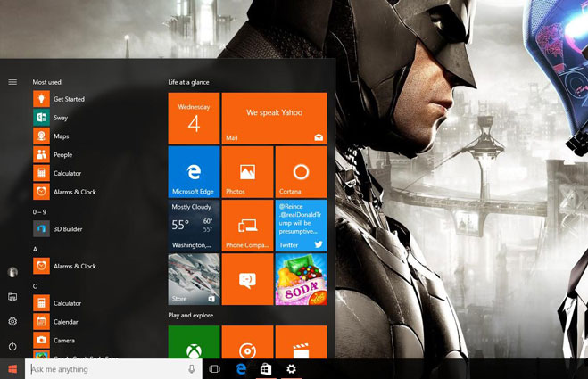Screen dimensions: 588x379
Task: Open the Groove Music tile
Action: point(247,342)
